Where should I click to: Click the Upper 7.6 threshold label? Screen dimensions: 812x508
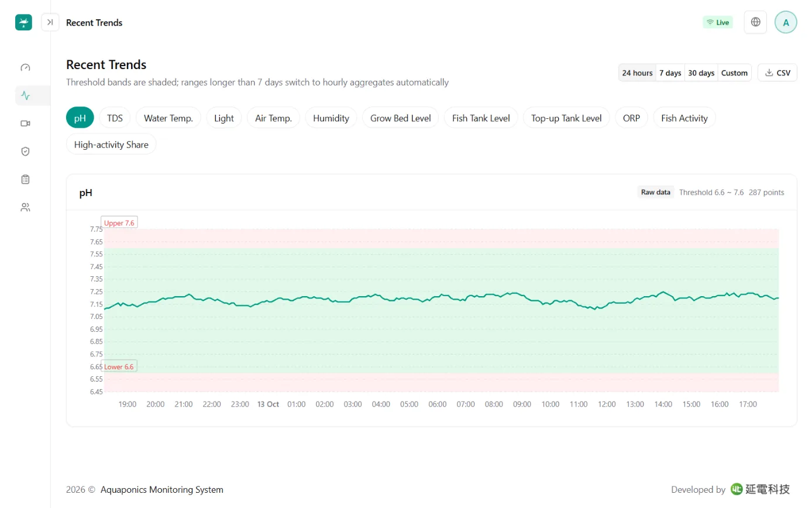tap(119, 223)
